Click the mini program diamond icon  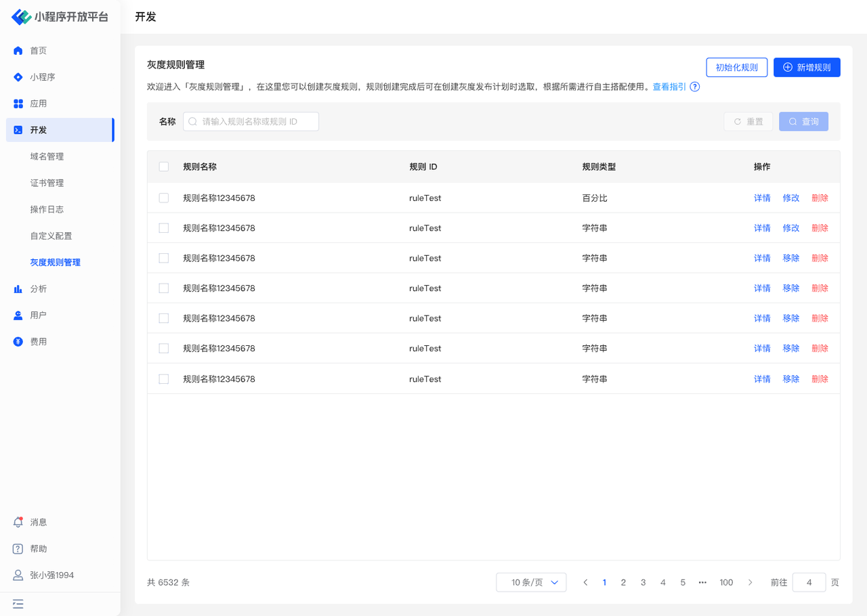pos(18,77)
